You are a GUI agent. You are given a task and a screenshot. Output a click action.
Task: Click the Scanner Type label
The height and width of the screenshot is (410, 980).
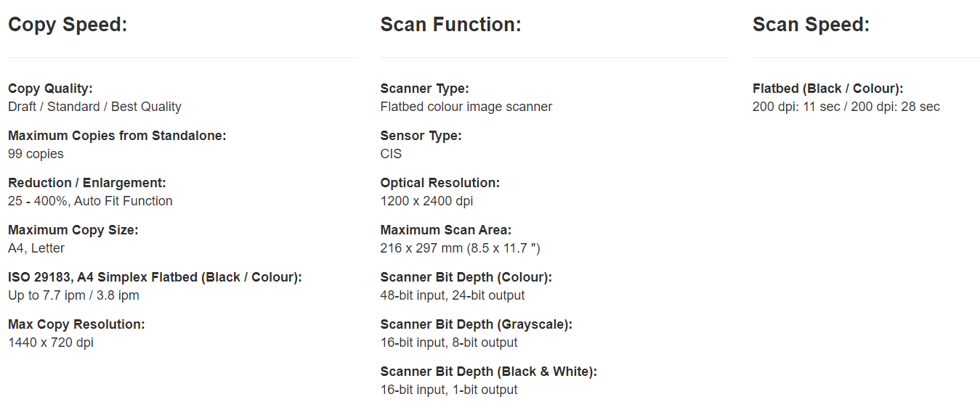(x=424, y=89)
